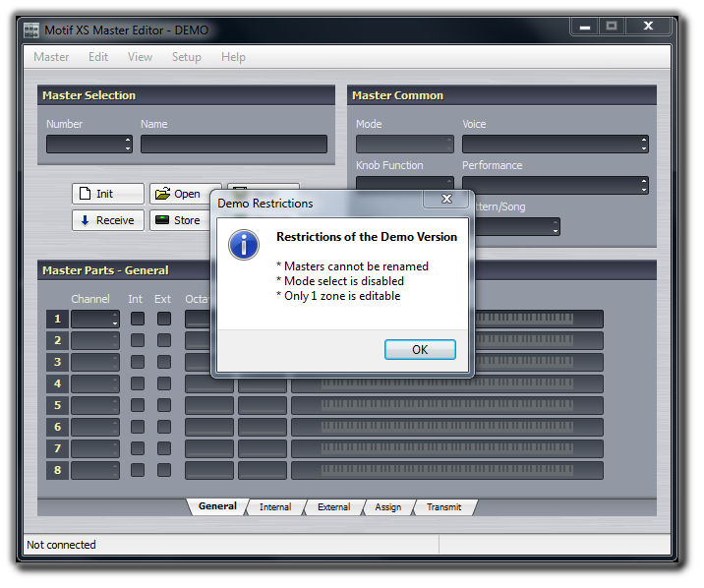Click the Master Name input field
This screenshot has width=704, height=588.
(x=233, y=145)
